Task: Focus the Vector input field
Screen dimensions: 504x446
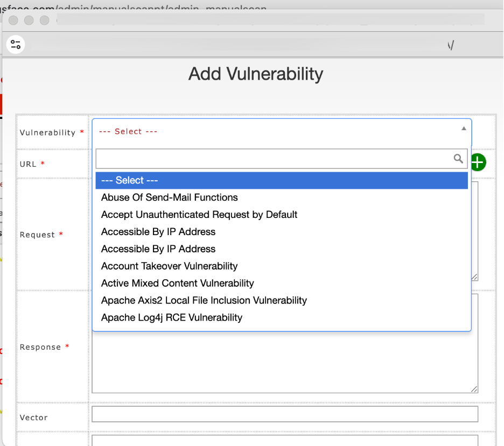Action: [284, 414]
